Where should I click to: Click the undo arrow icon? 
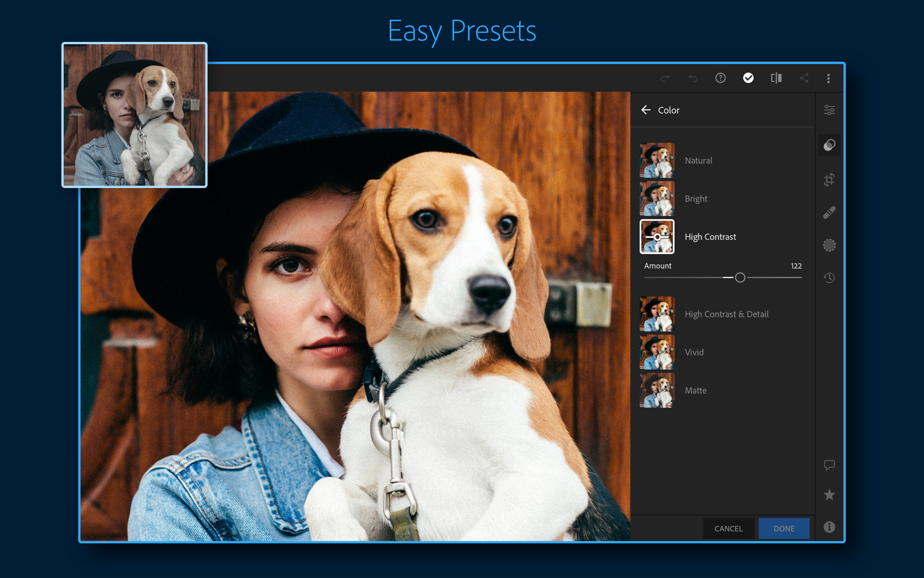[693, 79]
